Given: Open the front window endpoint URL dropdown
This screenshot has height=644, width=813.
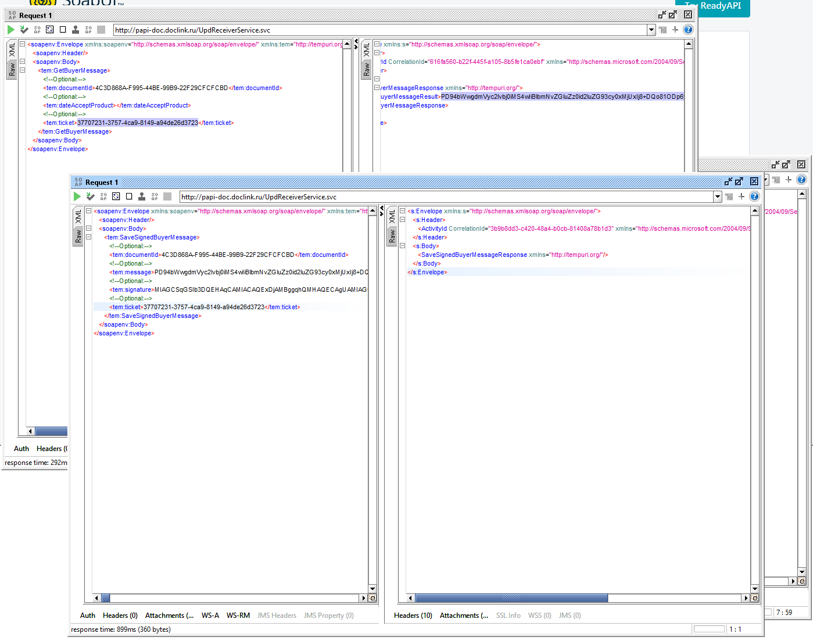Looking at the screenshot, I should [x=718, y=196].
